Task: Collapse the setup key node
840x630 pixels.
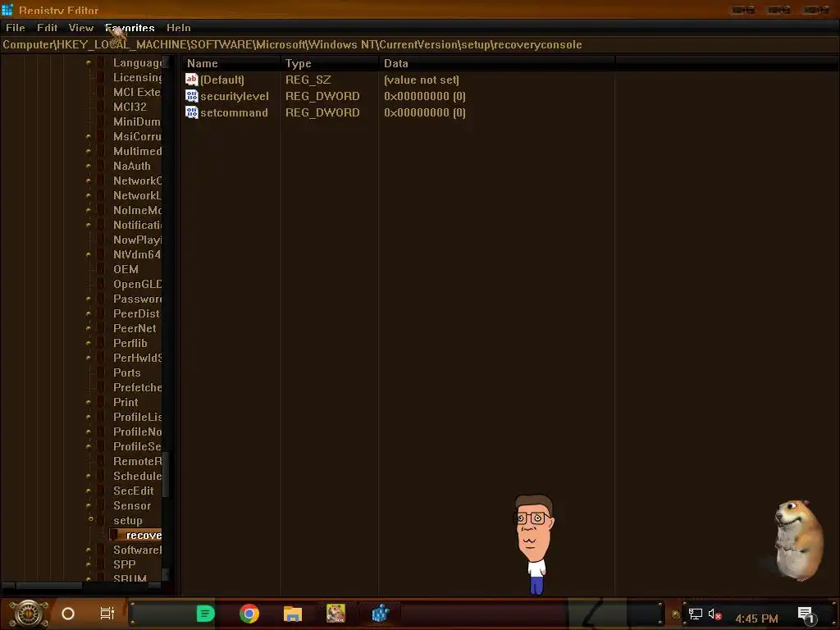Action: [90, 519]
